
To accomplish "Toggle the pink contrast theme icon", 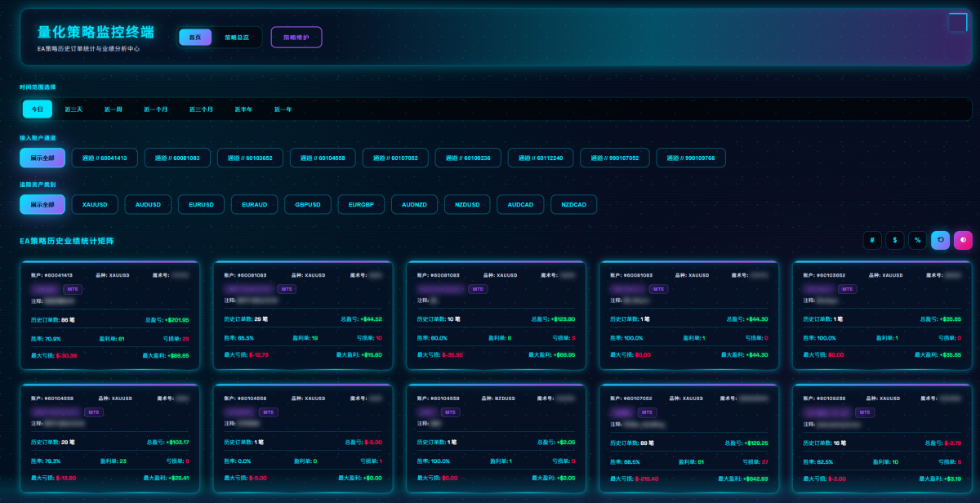I will (963, 240).
